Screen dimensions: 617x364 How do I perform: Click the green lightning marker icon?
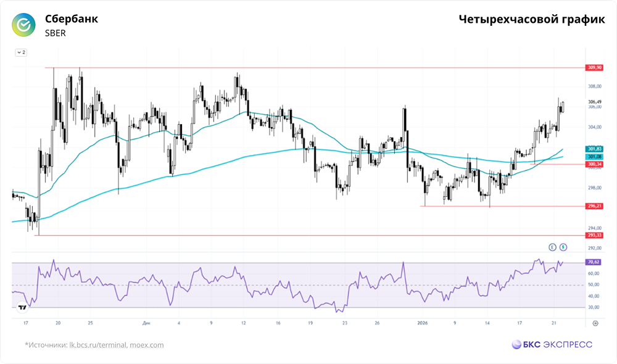point(563,247)
